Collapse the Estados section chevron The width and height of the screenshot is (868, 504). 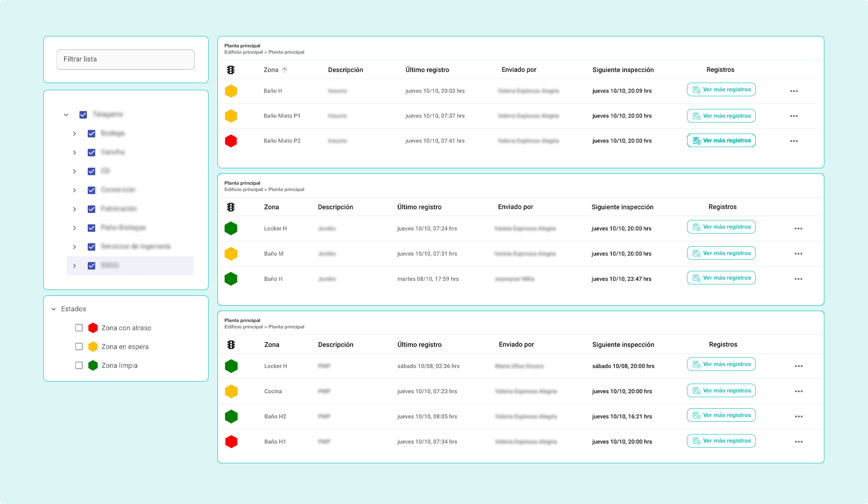54,309
